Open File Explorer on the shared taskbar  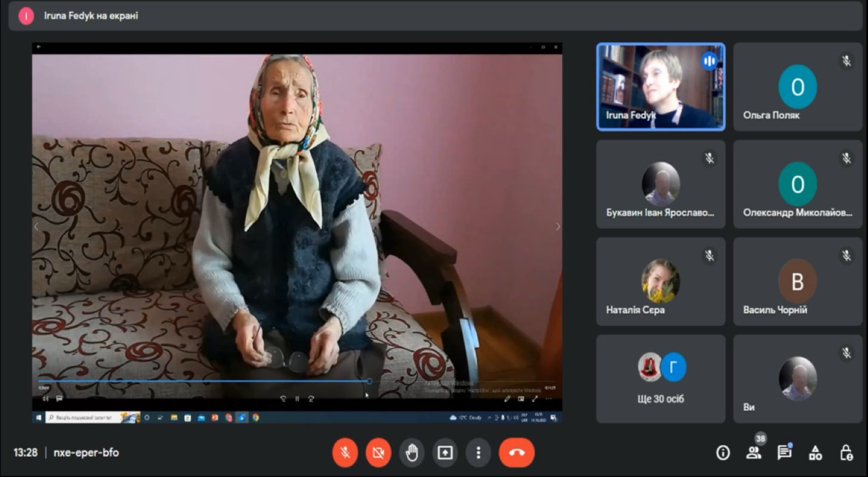point(174,418)
